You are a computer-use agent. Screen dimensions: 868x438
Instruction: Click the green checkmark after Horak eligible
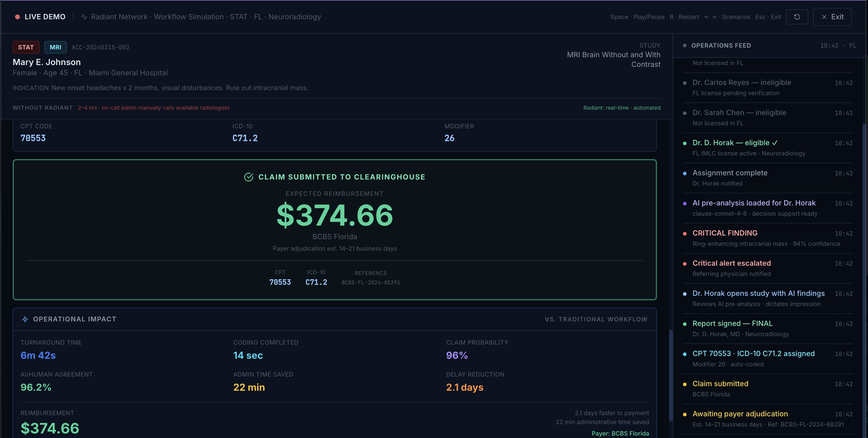[775, 143]
